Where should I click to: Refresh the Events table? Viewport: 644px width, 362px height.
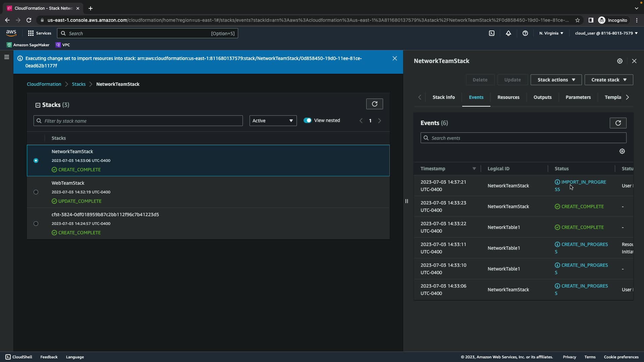pos(618,123)
